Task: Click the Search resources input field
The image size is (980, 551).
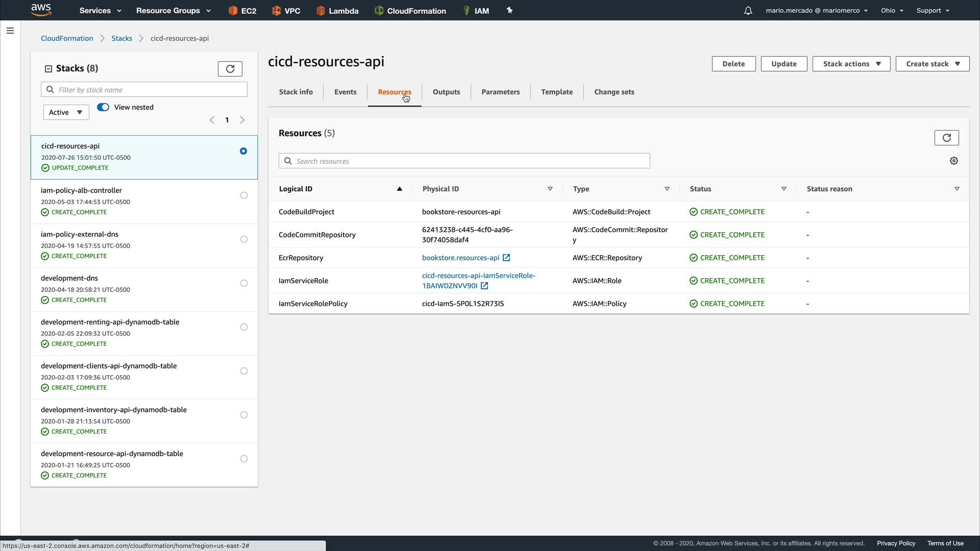Action: [x=464, y=161]
